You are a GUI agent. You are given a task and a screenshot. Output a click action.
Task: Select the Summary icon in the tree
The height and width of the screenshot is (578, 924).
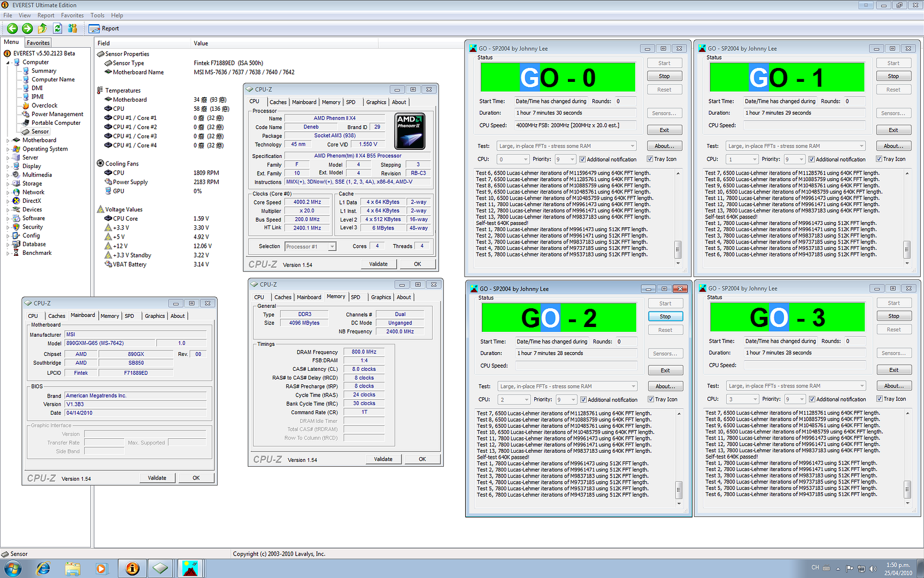pos(26,71)
